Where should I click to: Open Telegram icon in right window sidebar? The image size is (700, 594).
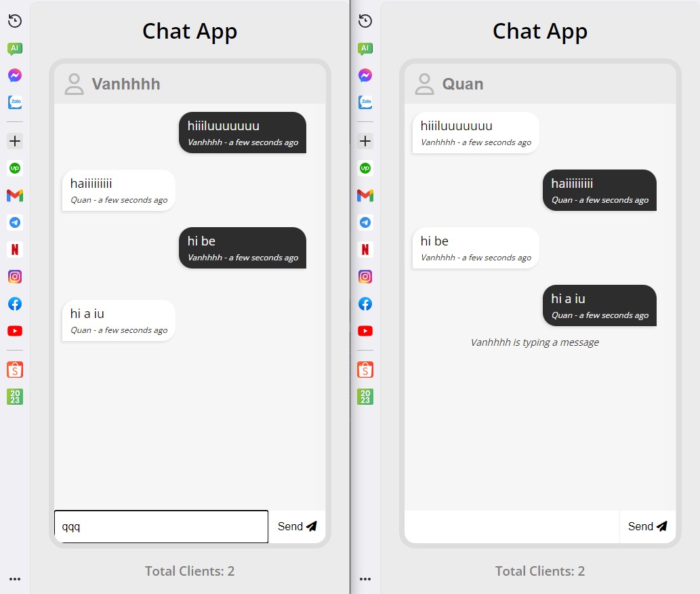(x=365, y=222)
